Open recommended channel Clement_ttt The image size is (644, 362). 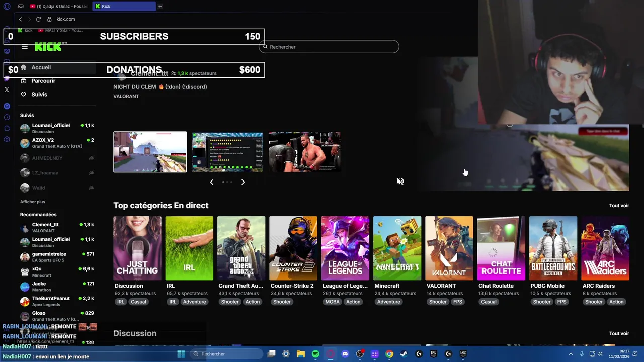57,227
